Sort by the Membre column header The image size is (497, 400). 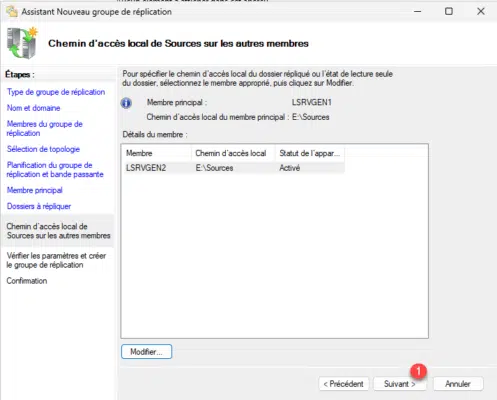[x=157, y=153]
